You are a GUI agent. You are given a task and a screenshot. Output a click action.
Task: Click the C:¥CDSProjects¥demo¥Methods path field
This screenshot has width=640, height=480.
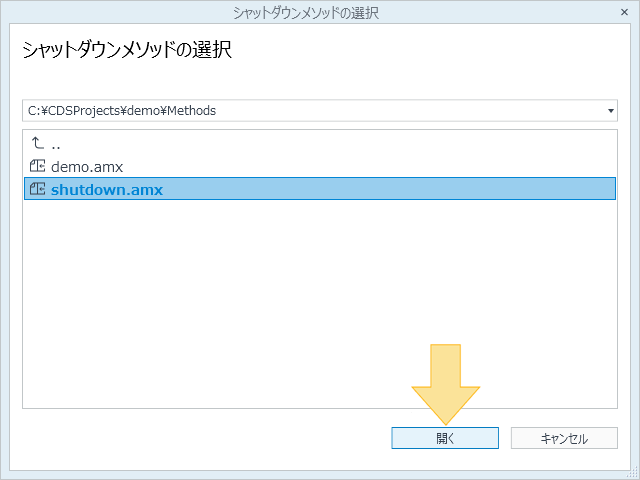pos(320,111)
